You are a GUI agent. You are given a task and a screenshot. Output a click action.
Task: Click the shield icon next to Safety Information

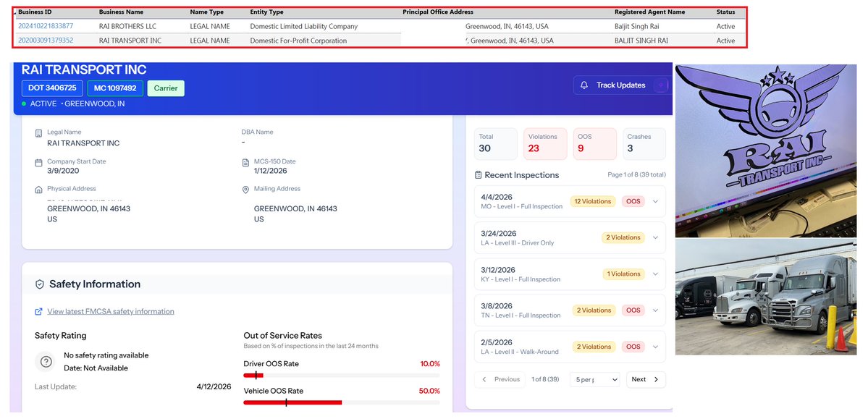[40, 284]
